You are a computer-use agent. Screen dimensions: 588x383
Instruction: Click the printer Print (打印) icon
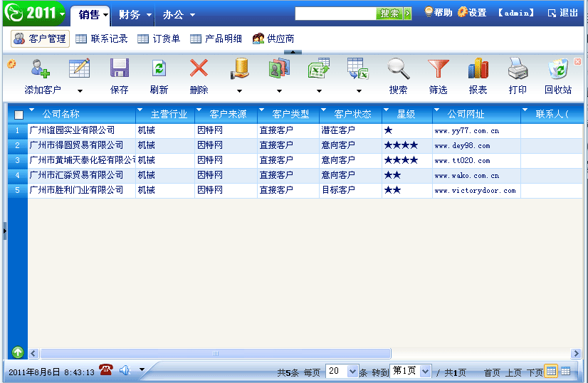point(518,68)
